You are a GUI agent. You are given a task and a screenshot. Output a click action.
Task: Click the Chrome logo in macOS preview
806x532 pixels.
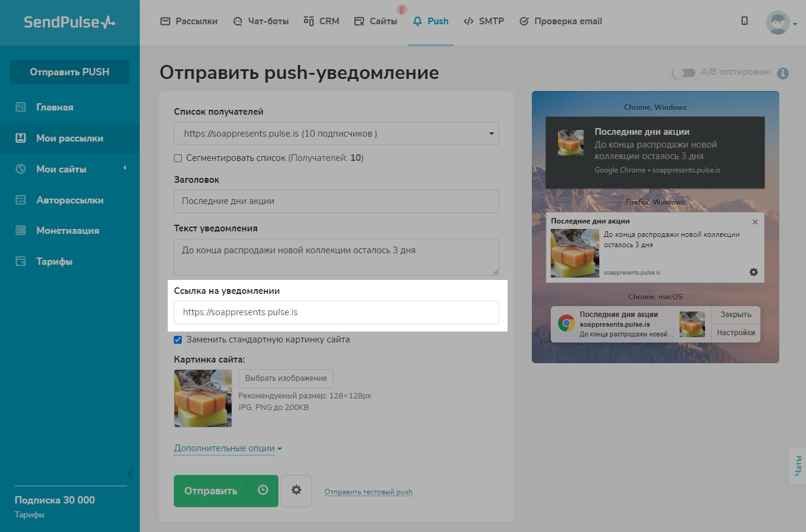567,323
